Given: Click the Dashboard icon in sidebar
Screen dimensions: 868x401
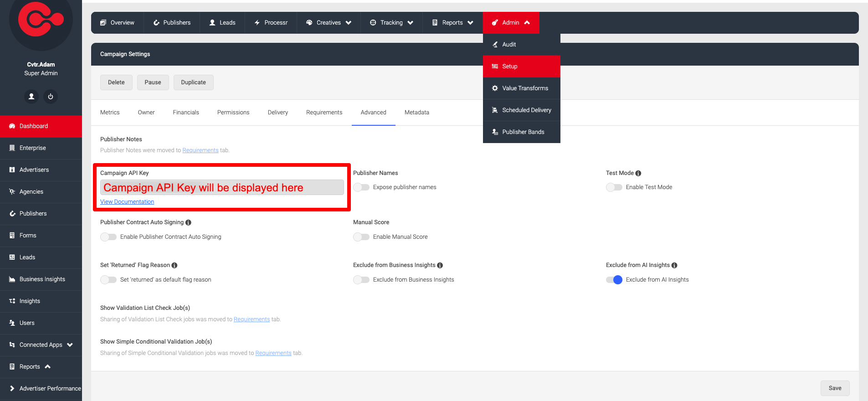Looking at the screenshot, I should click(12, 126).
